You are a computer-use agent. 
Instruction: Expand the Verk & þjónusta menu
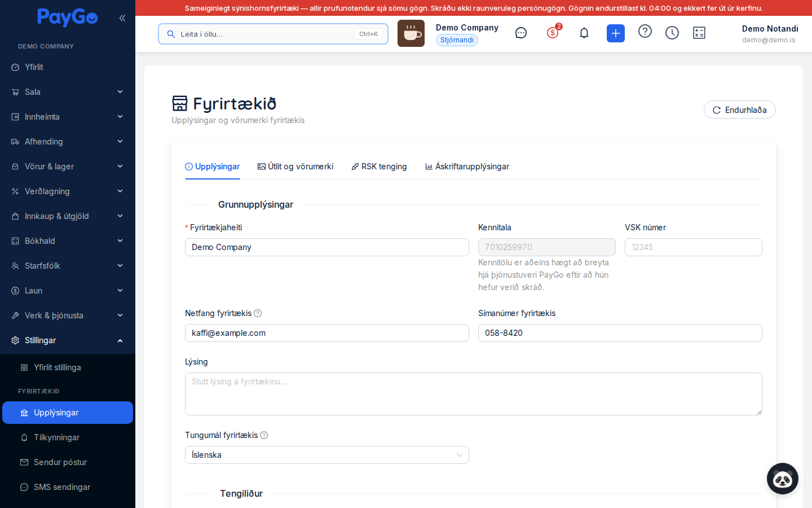pyautogui.click(x=68, y=316)
